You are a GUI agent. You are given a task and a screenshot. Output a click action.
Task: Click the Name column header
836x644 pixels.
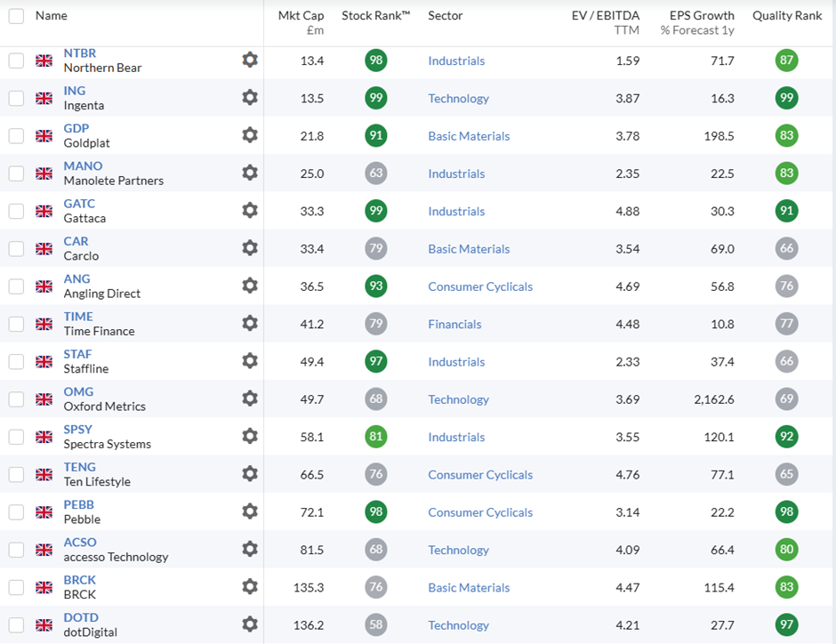coord(52,15)
